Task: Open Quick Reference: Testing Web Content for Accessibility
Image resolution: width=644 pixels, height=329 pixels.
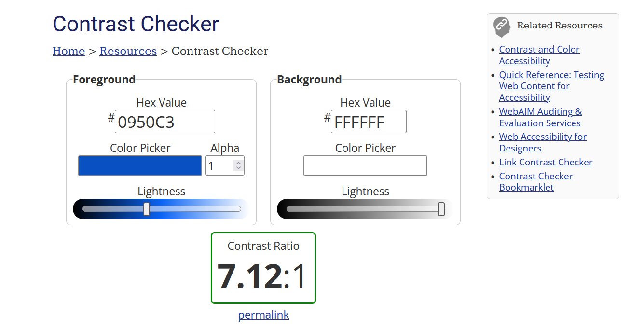Action: (551, 86)
